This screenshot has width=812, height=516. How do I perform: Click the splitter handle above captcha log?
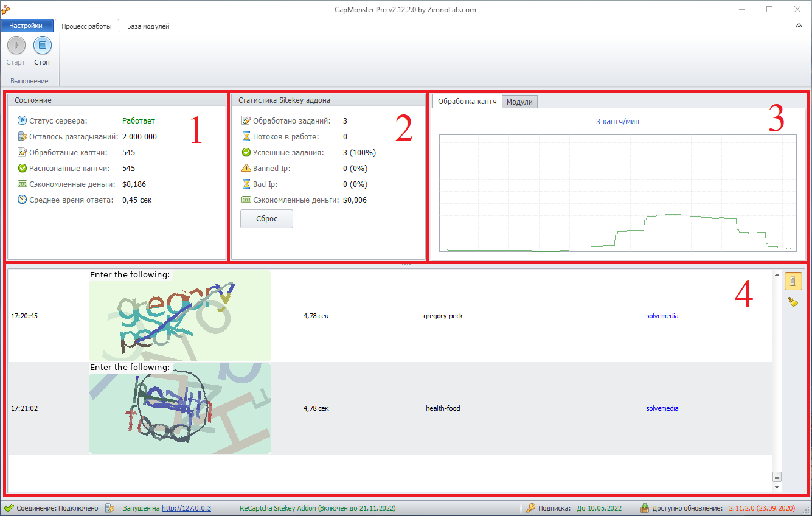point(406,265)
